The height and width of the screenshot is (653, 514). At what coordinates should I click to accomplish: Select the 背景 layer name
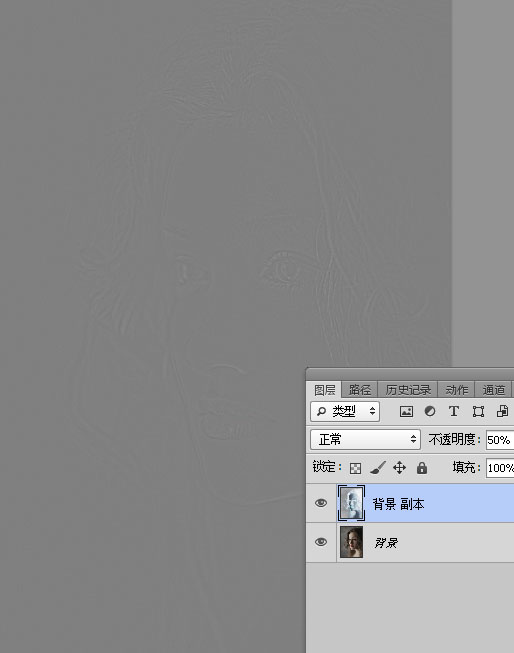coord(386,543)
